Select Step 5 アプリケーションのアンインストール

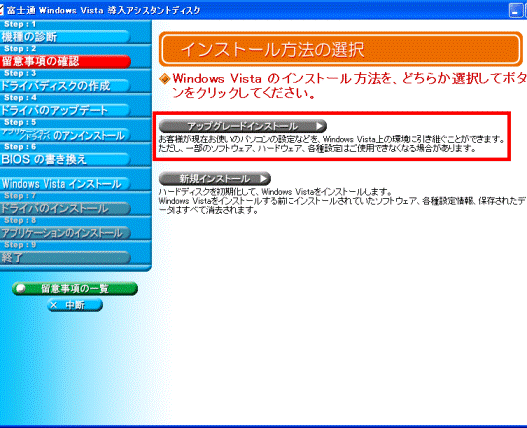pos(65,135)
